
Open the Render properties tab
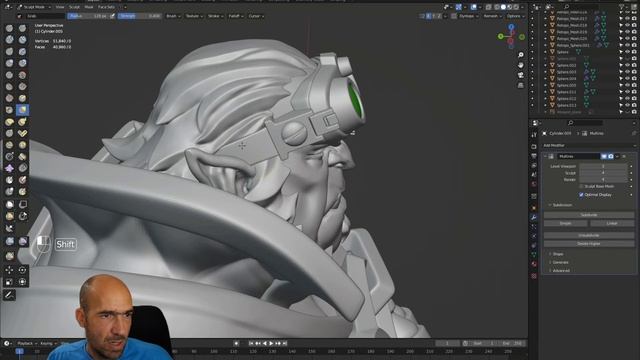click(x=534, y=146)
